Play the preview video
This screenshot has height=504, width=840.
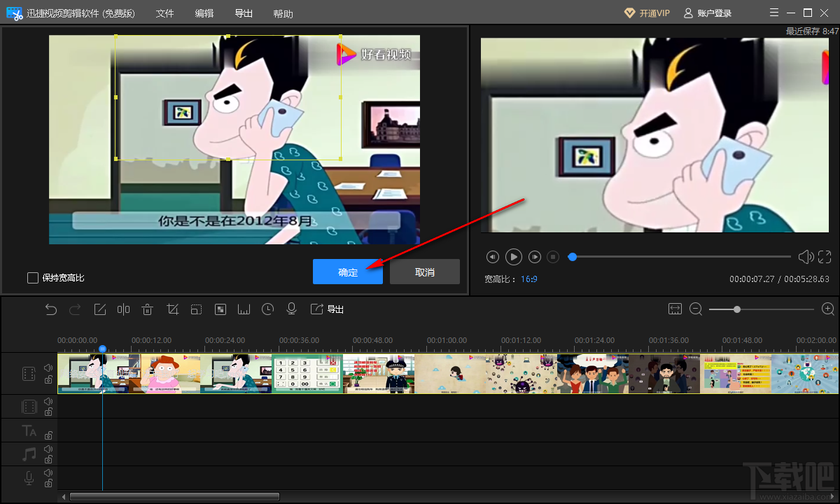coord(514,257)
